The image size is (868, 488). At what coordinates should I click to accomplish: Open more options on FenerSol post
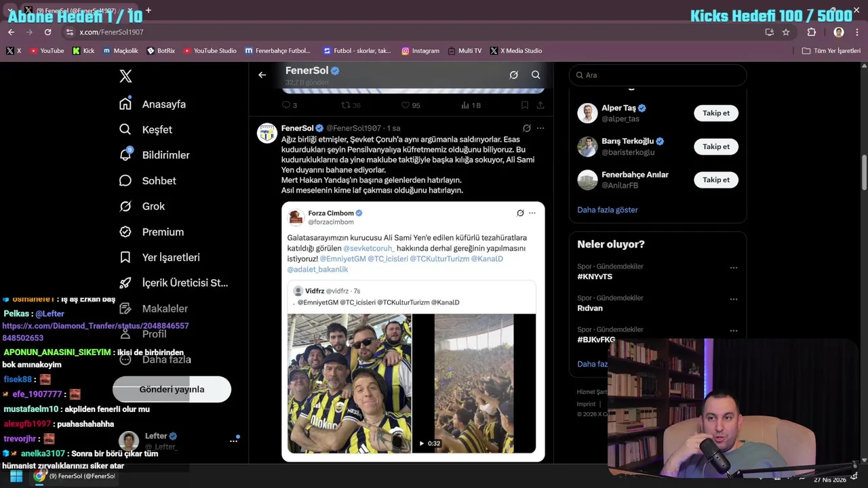click(x=540, y=128)
